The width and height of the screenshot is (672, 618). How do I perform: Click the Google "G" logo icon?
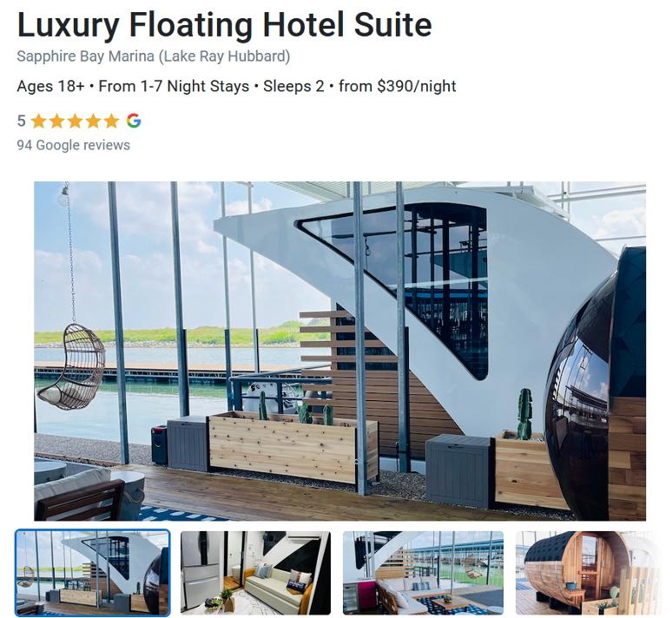tap(134, 121)
